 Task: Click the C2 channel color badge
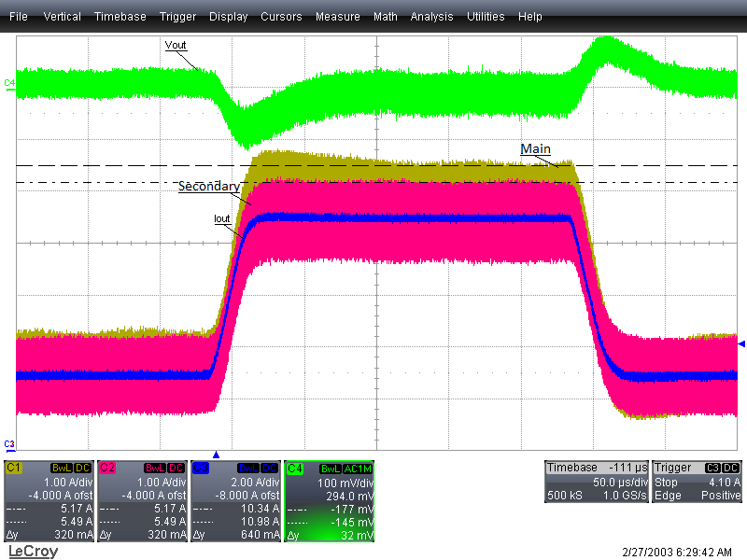click(x=106, y=466)
